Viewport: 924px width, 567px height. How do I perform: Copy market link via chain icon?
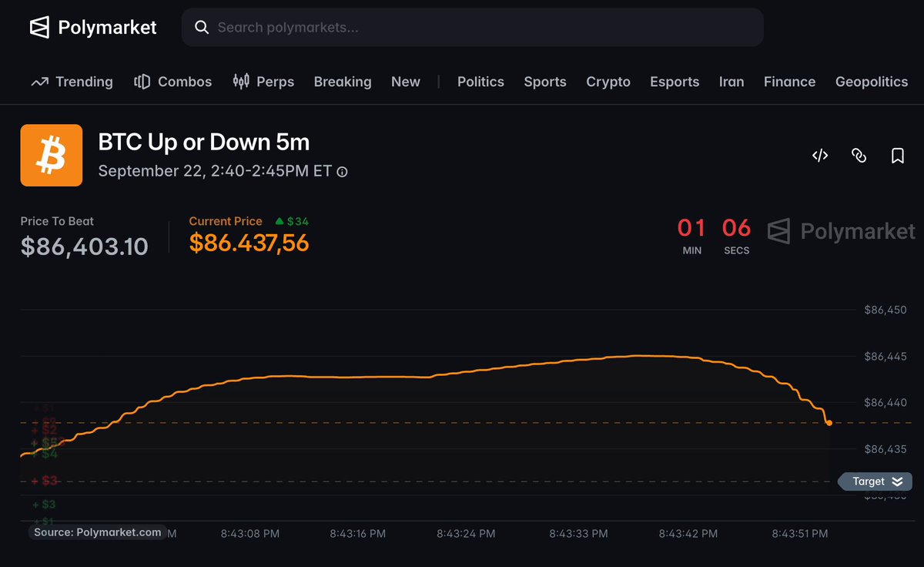pyautogui.click(x=859, y=156)
